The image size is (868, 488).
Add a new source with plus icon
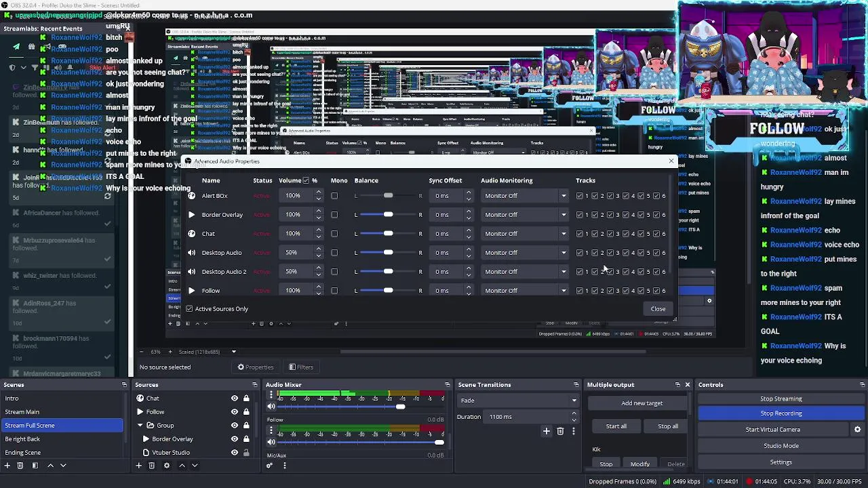click(139, 466)
